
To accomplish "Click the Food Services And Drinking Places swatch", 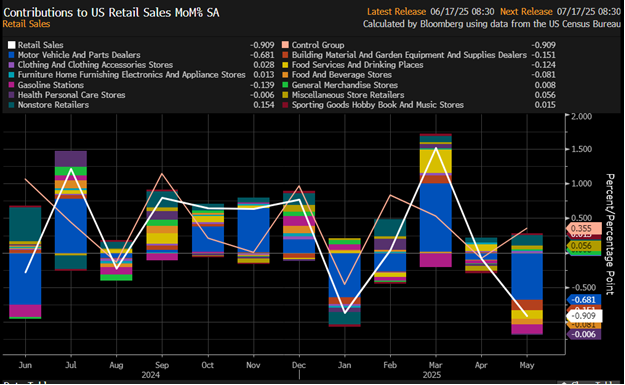I will 285,65.
